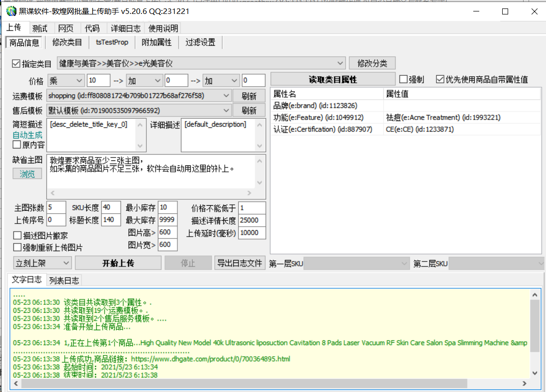Refresh the 运费模板 list with 刷新

coord(249,96)
